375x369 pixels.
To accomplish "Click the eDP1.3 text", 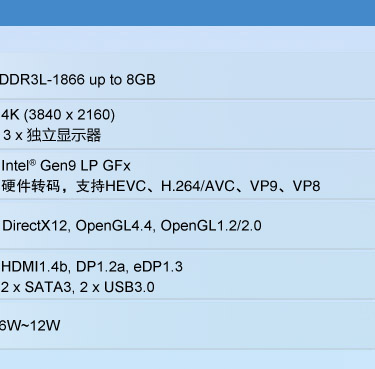I will point(158,267).
